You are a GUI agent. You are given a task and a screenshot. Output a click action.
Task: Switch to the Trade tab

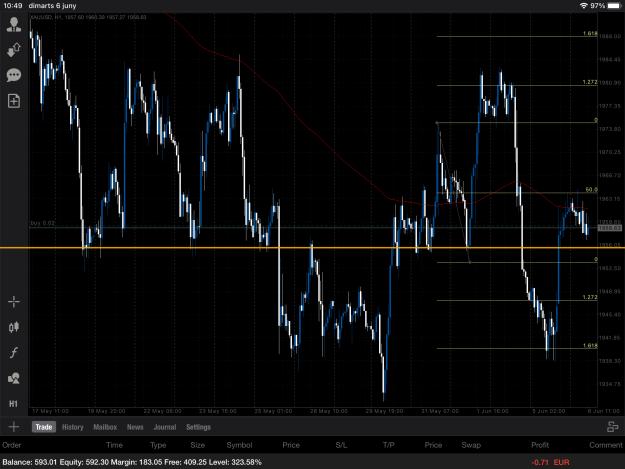(44, 427)
